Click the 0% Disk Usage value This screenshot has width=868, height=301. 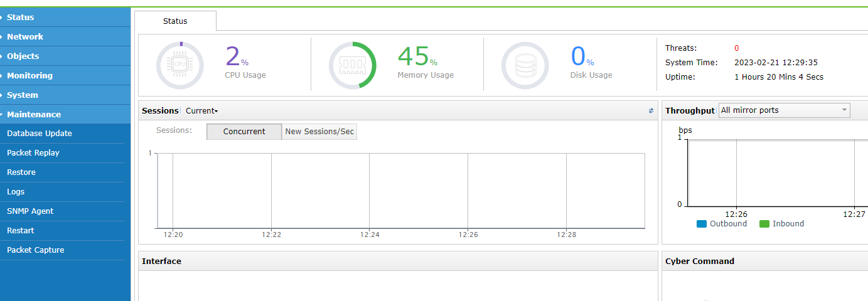point(582,56)
